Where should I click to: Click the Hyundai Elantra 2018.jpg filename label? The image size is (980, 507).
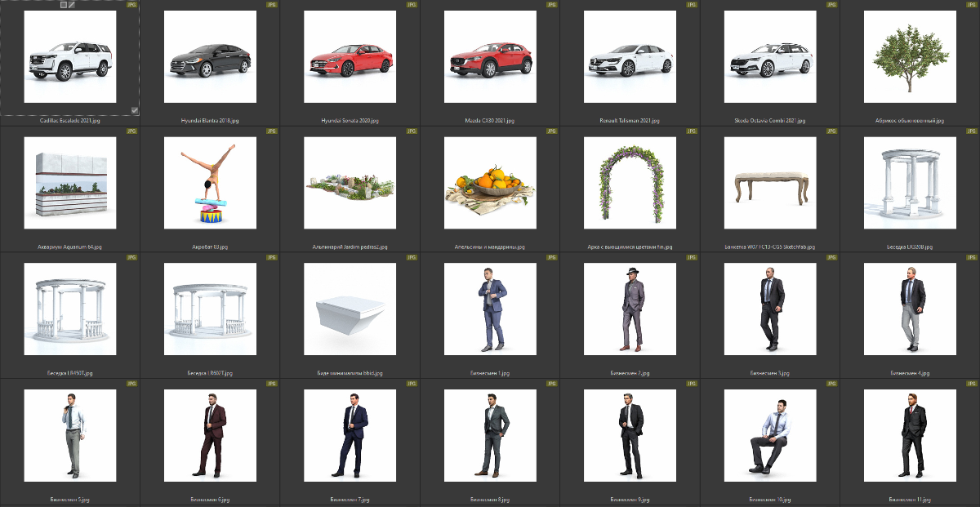point(210,120)
